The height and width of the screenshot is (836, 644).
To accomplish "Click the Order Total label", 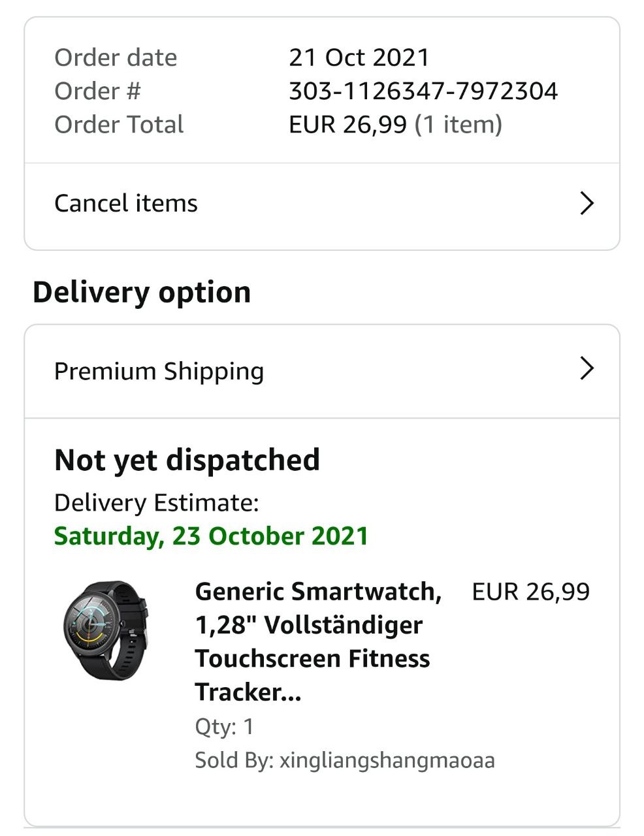I will tap(119, 124).
